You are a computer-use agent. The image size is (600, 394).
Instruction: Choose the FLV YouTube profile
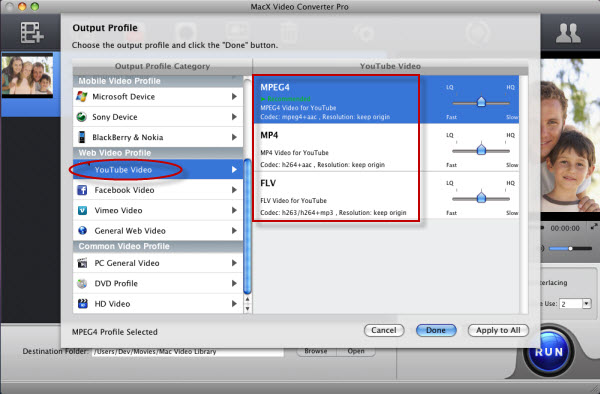(x=386, y=195)
